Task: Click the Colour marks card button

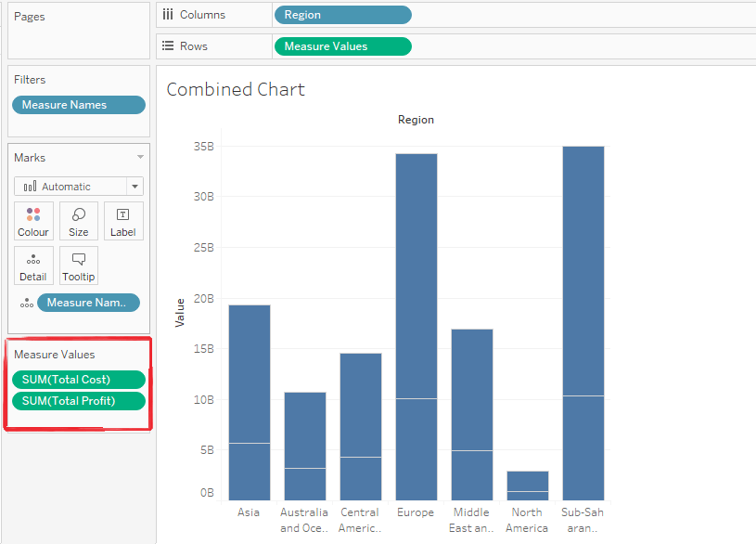Action: [x=33, y=221]
